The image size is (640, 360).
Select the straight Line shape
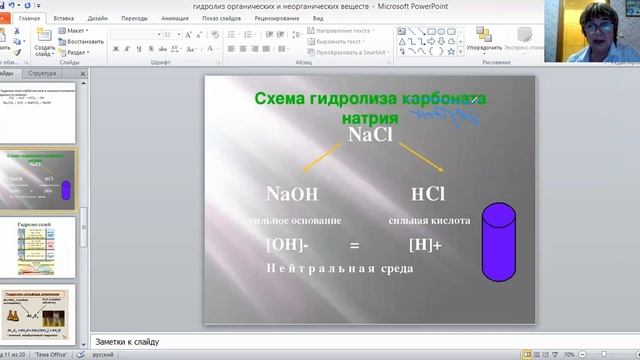(x=412, y=31)
